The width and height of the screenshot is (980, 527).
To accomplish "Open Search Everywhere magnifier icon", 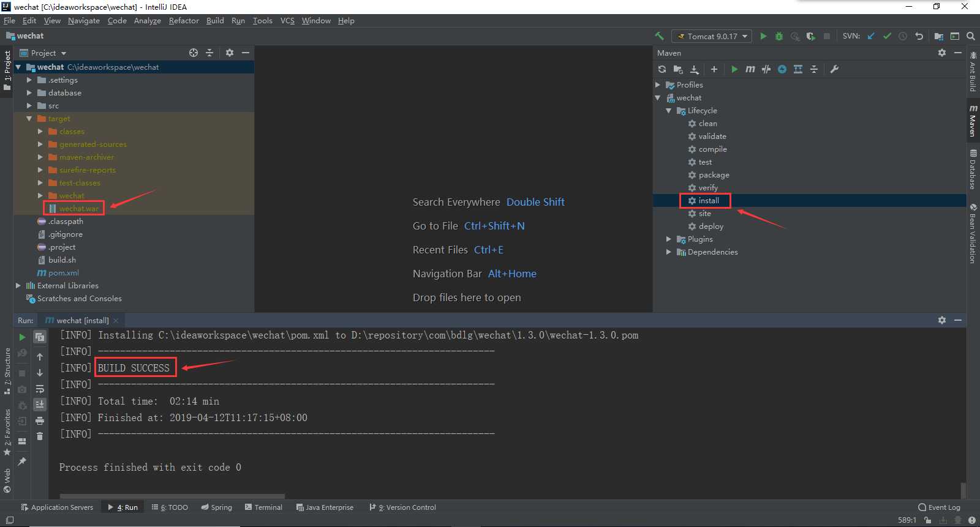I will pos(971,36).
